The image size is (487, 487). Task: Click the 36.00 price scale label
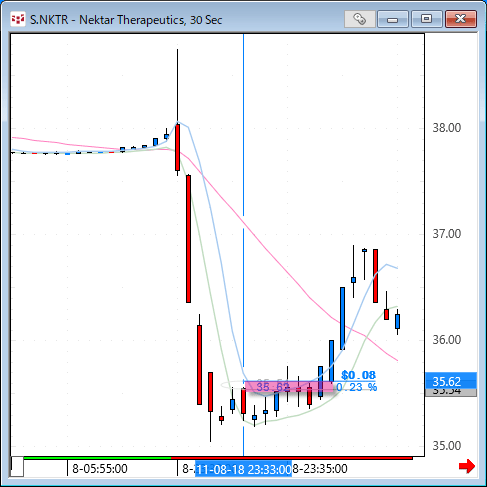(447, 340)
